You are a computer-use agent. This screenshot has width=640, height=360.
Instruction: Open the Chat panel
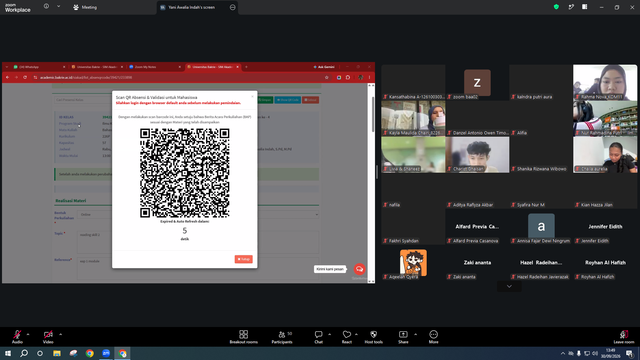point(318,337)
